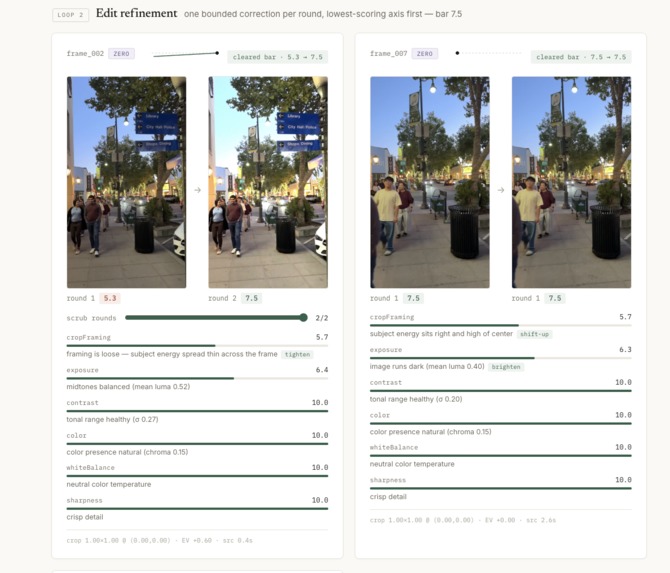Click the cropFraming 5.7 bar in frame_002 card
The height and width of the screenshot is (573, 670).
click(197, 345)
